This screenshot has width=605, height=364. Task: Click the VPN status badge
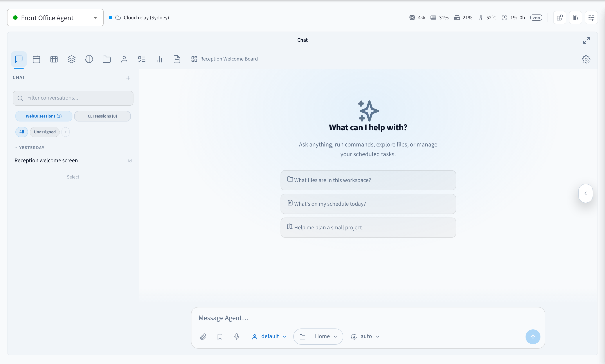[x=536, y=18]
